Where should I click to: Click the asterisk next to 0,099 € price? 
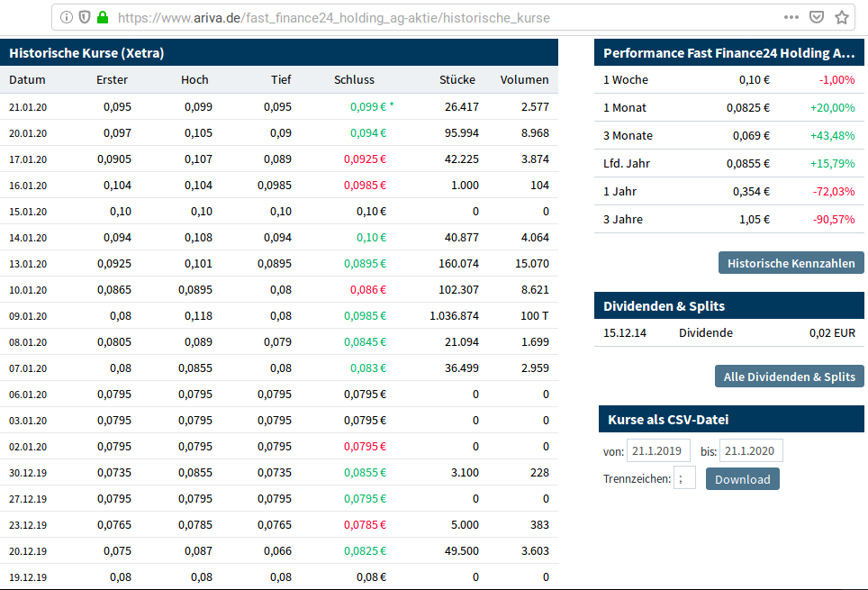tap(391, 106)
